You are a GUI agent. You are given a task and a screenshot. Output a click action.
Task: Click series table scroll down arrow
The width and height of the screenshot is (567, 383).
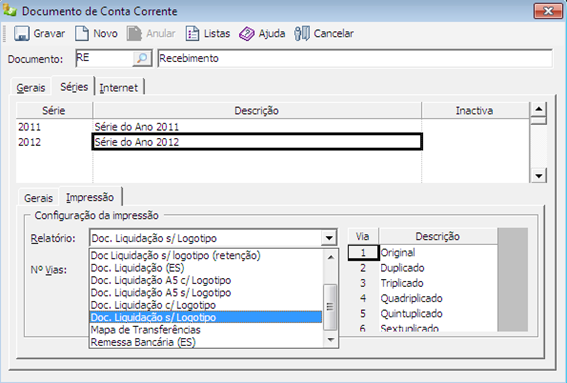point(539,176)
